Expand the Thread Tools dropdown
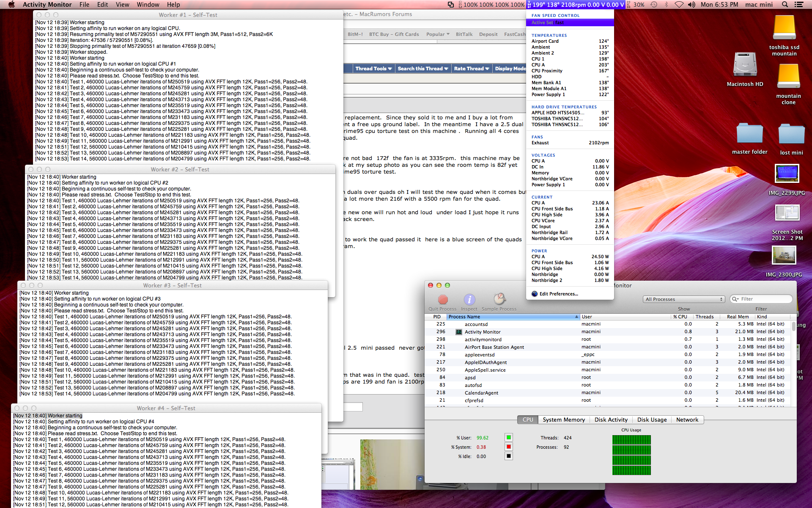Screen dimensions: 812x508 coord(373,69)
